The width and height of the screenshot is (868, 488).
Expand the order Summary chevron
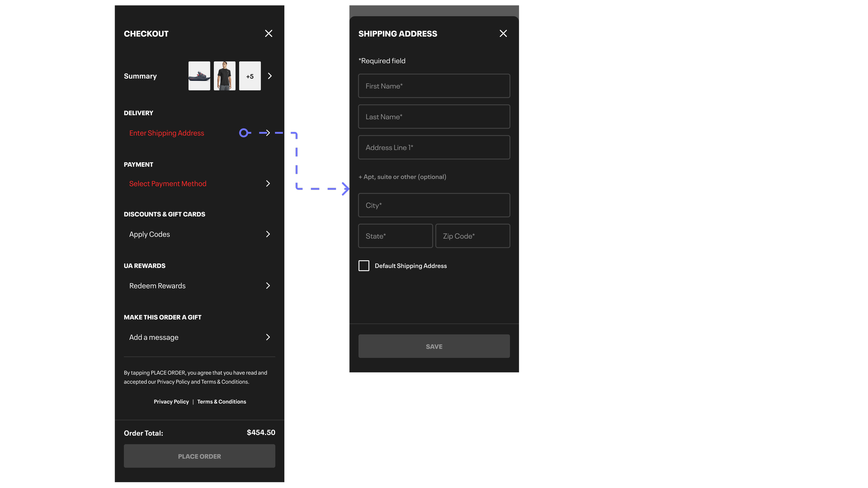coord(270,76)
